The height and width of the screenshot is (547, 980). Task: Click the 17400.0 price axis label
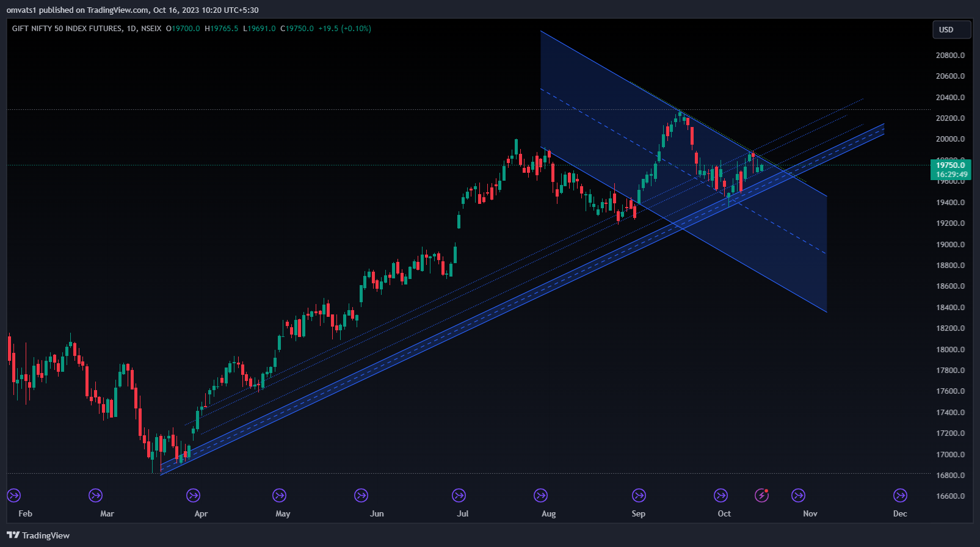(950, 413)
